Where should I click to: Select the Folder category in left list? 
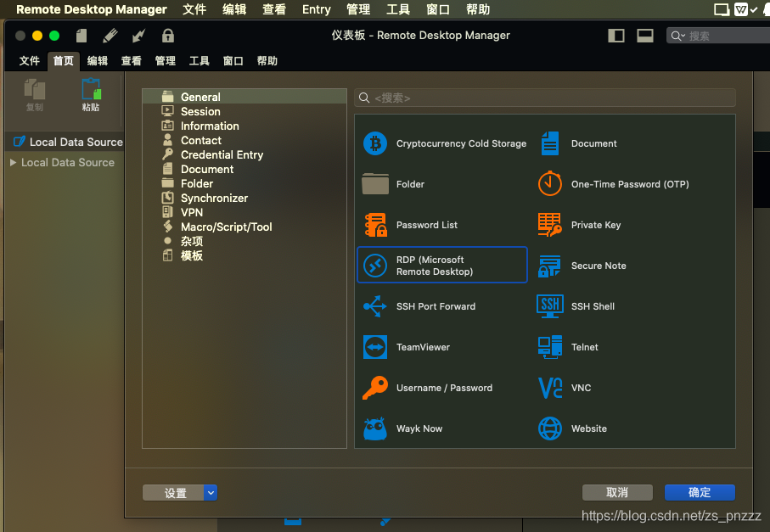(x=244, y=183)
